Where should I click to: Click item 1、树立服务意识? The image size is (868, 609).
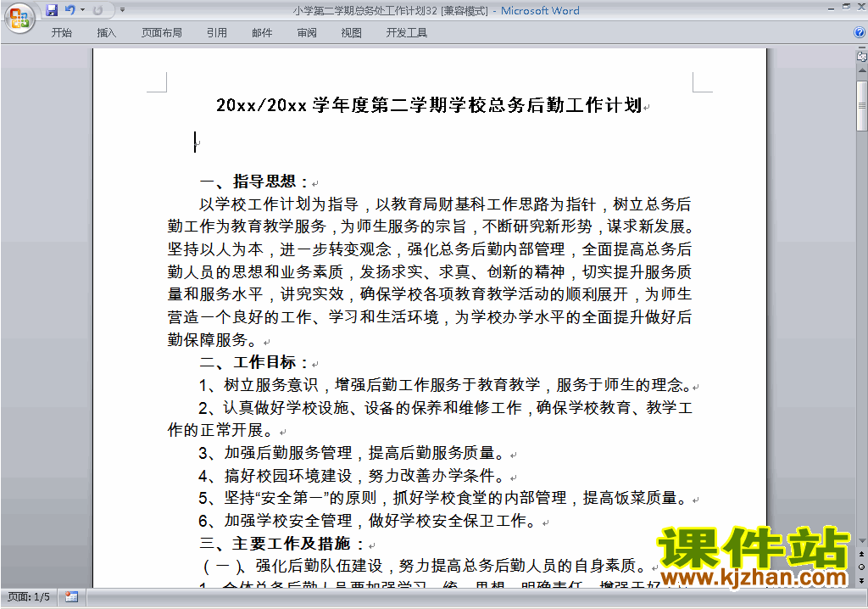pos(446,384)
